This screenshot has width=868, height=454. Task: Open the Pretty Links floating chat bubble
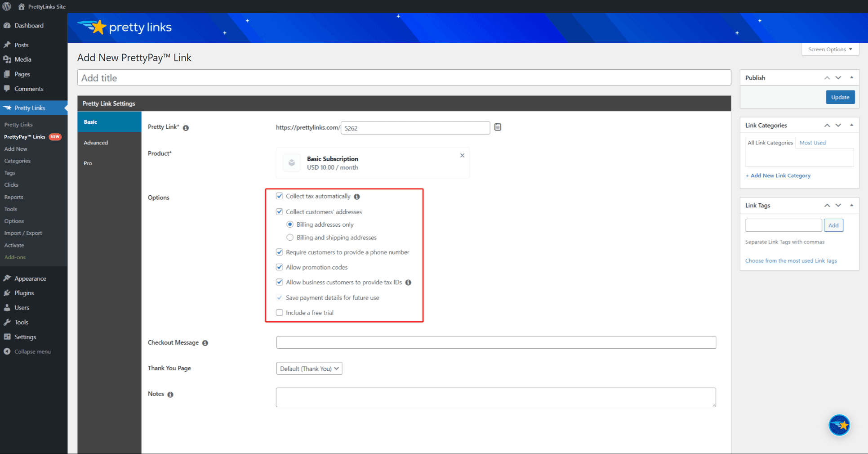[839, 425]
